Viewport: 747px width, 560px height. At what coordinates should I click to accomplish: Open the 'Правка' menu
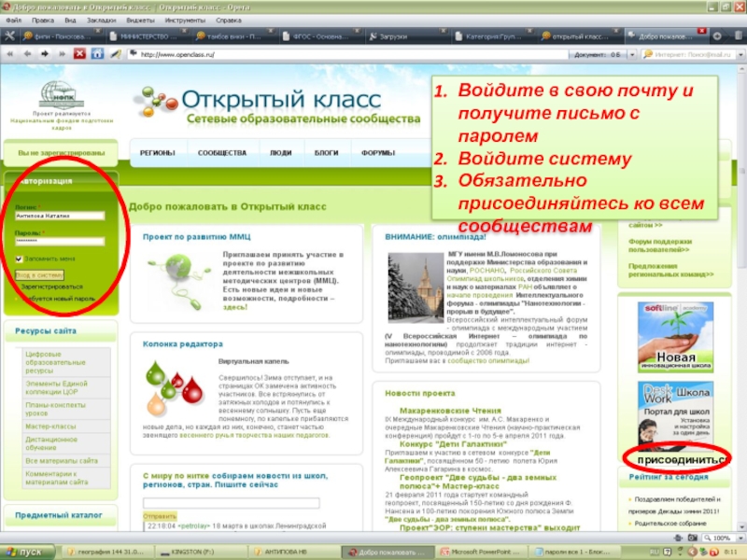pyautogui.click(x=43, y=21)
